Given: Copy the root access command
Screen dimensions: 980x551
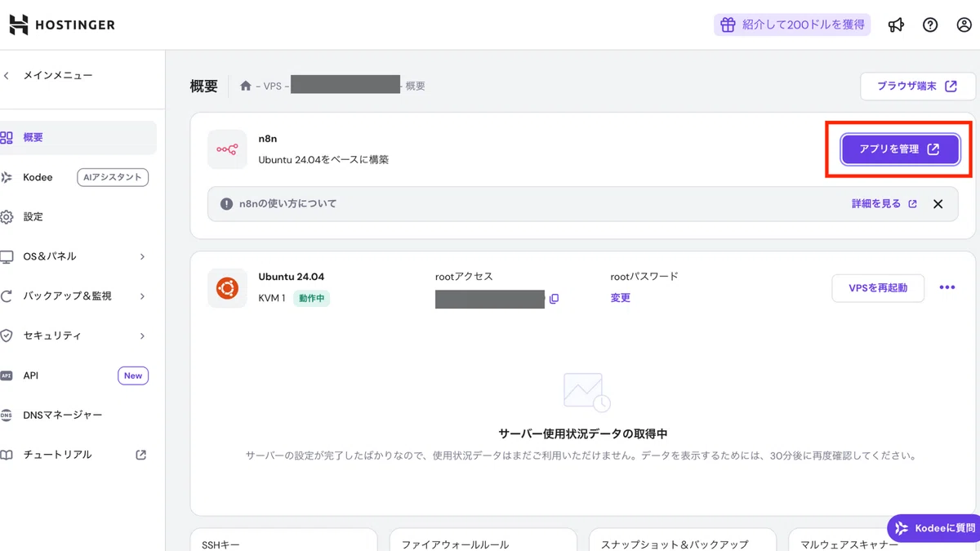Looking at the screenshot, I should (x=554, y=299).
